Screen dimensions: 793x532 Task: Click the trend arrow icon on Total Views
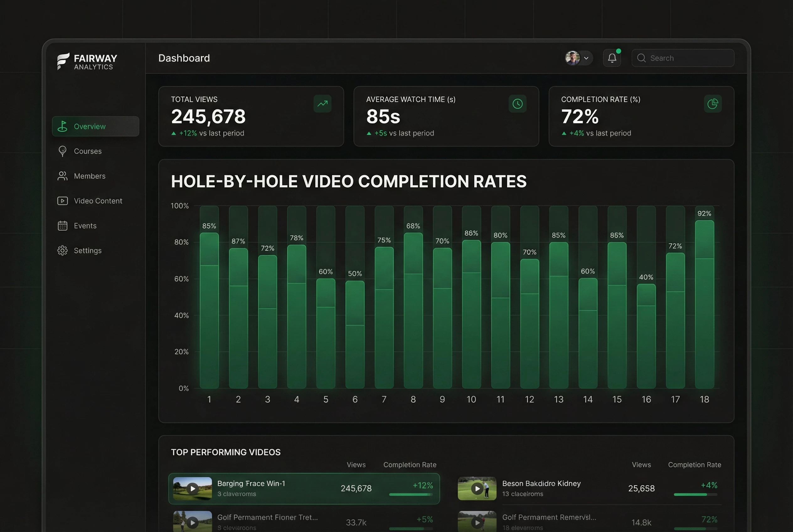click(322, 104)
